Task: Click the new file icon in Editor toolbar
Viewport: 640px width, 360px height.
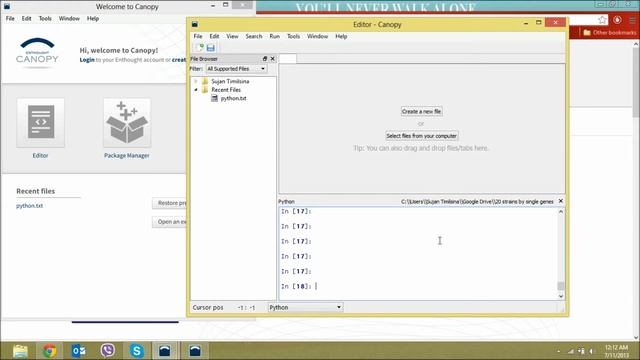Action: 200,48
